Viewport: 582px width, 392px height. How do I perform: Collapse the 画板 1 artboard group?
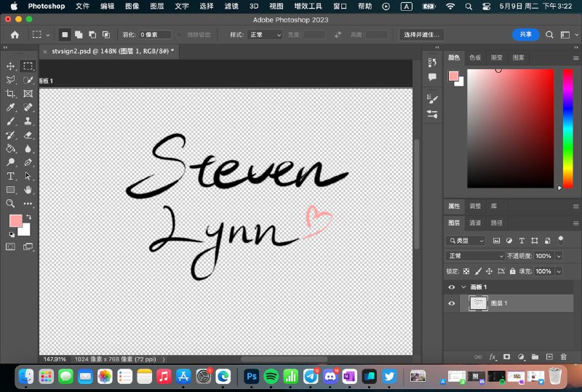point(463,287)
